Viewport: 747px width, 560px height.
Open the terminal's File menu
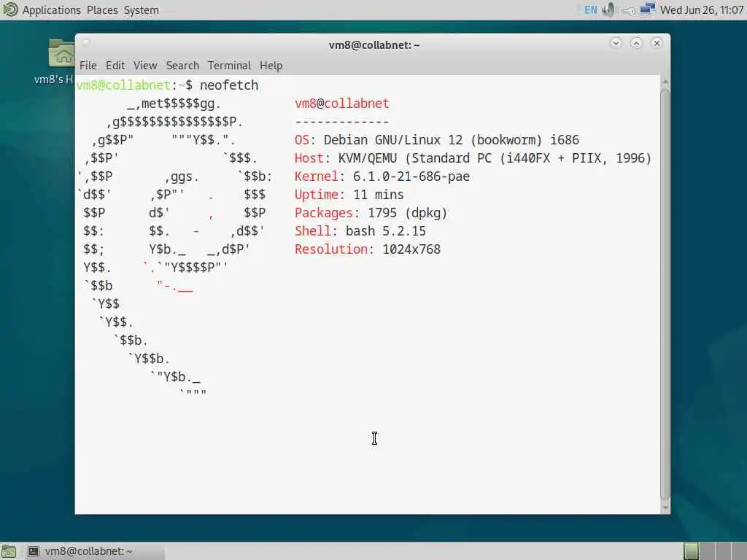(x=88, y=65)
